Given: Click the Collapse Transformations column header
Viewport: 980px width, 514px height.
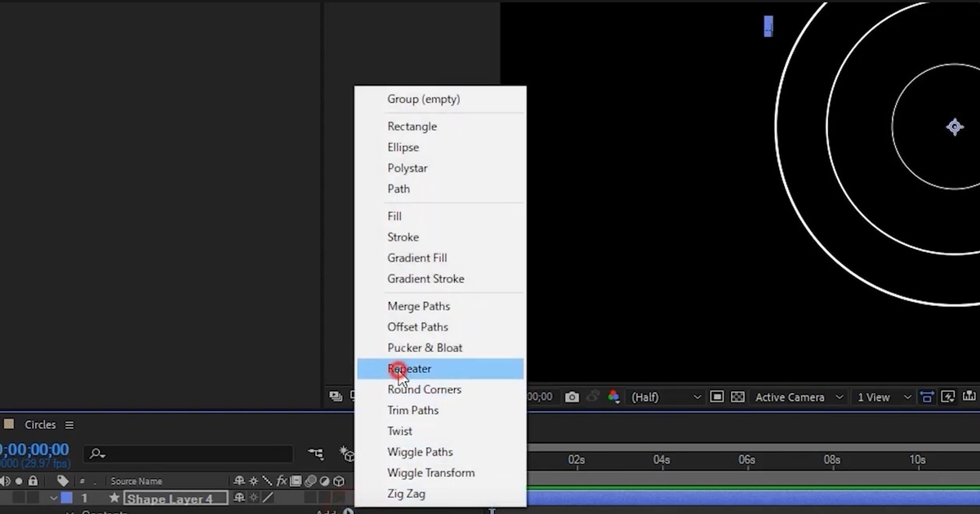Looking at the screenshot, I should click(254, 481).
